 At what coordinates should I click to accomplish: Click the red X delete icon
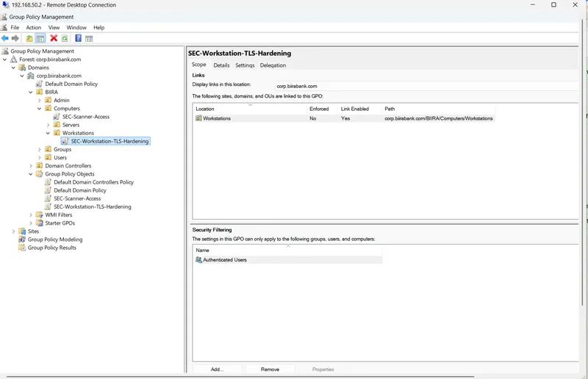coord(54,38)
